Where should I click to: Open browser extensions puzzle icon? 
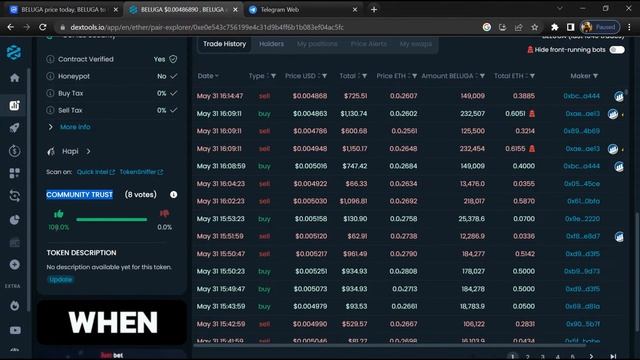click(554, 27)
